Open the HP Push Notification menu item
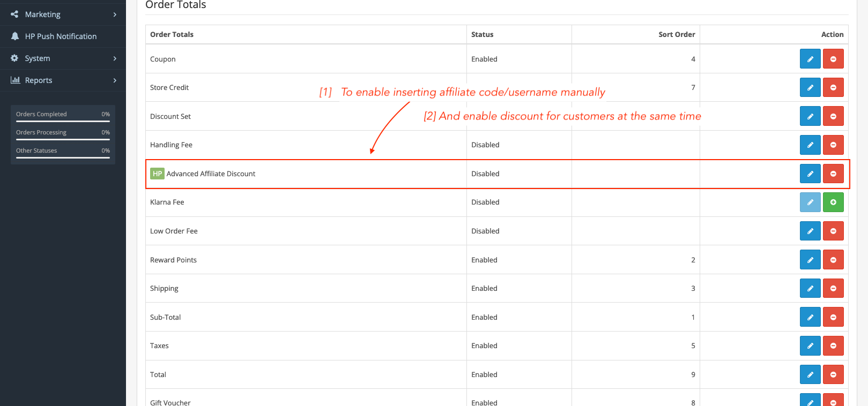Screen dimensions: 868x406 tap(60, 36)
